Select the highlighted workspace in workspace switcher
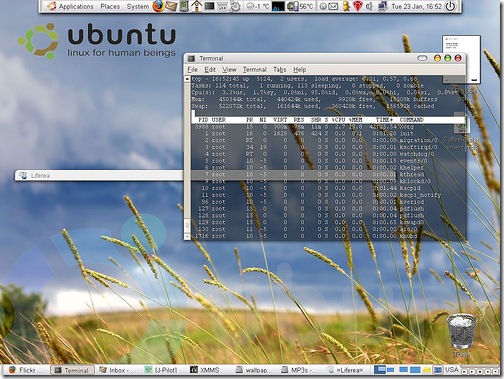The image size is (504, 379). point(380,370)
